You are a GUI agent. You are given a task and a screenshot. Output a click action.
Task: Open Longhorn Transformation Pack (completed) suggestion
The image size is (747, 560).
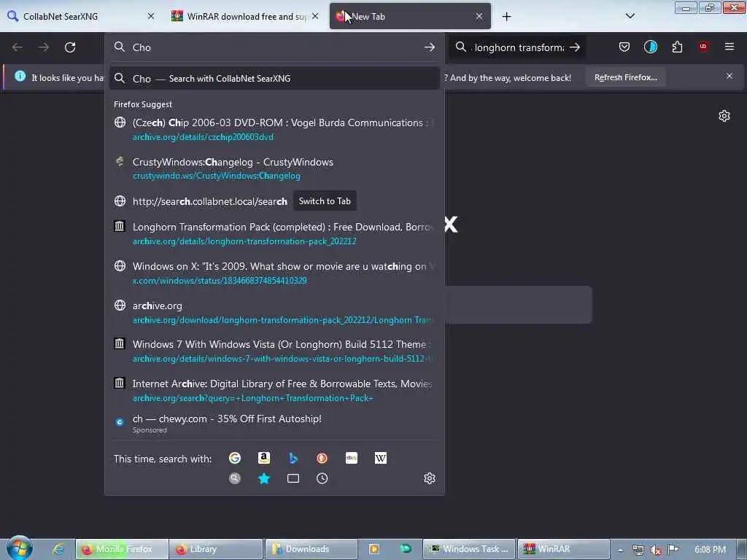click(x=274, y=234)
